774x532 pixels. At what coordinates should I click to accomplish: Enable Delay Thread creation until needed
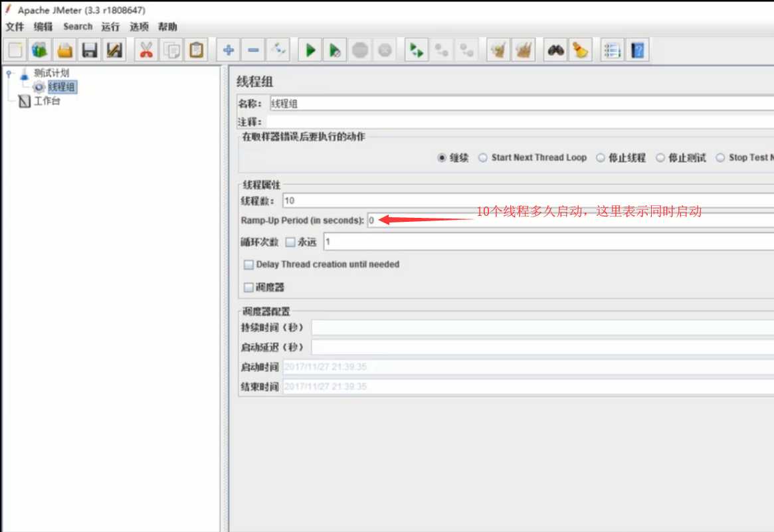click(248, 264)
